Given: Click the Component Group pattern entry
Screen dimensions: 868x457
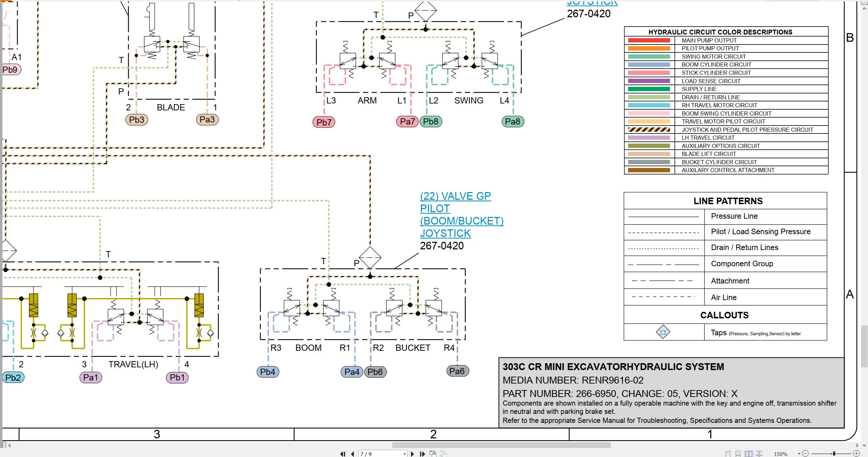Looking at the screenshot, I should pyautogui.click(x=742, y=264).
